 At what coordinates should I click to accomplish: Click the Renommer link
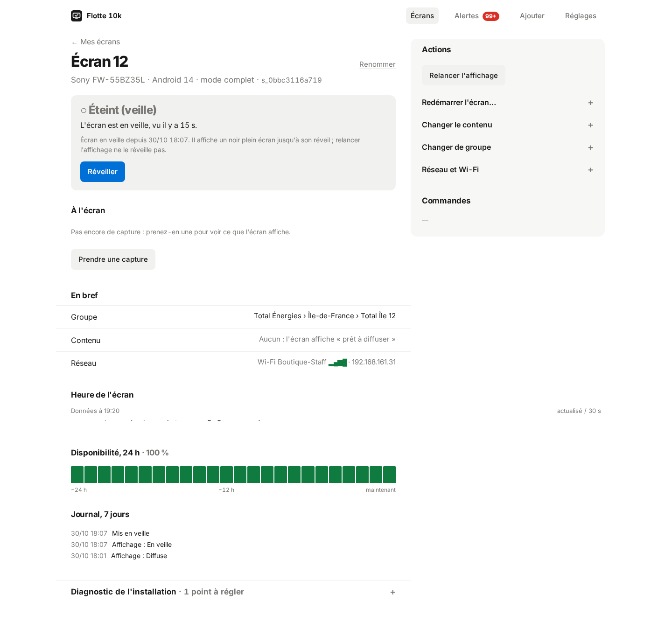tap(377, 64)
